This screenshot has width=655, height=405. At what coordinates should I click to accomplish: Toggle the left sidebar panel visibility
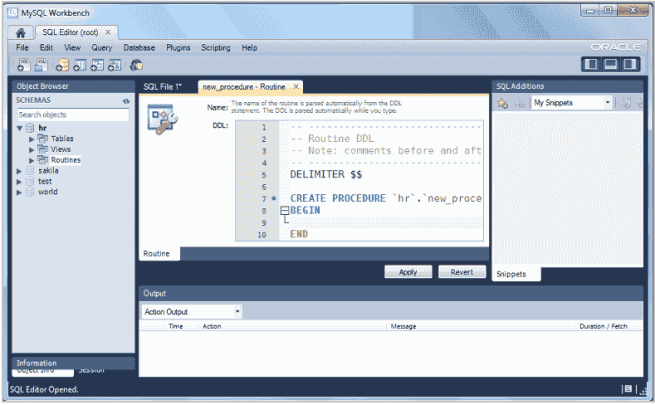[x=591, y=64]
